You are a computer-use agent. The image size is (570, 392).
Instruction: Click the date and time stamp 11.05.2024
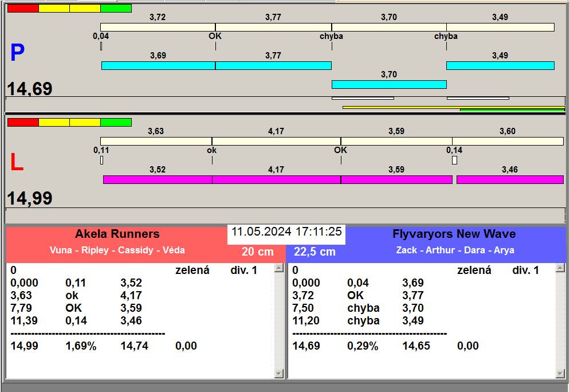(x=286, y=232)
